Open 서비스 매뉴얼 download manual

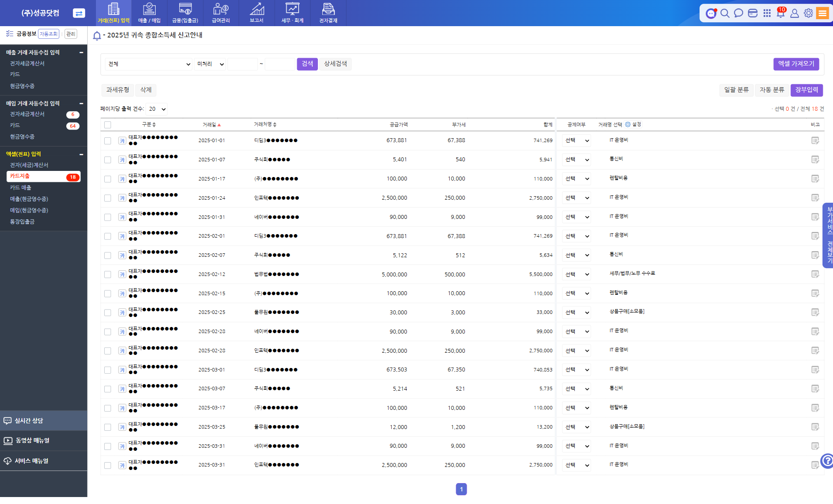click(x=44, y=461)
